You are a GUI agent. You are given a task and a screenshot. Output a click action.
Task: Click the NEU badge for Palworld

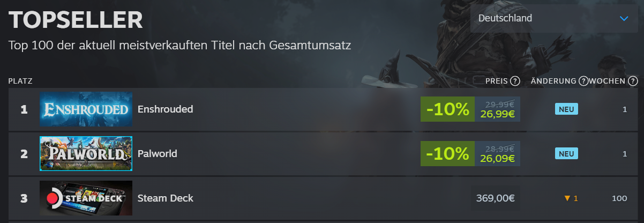tap(566, 154)
